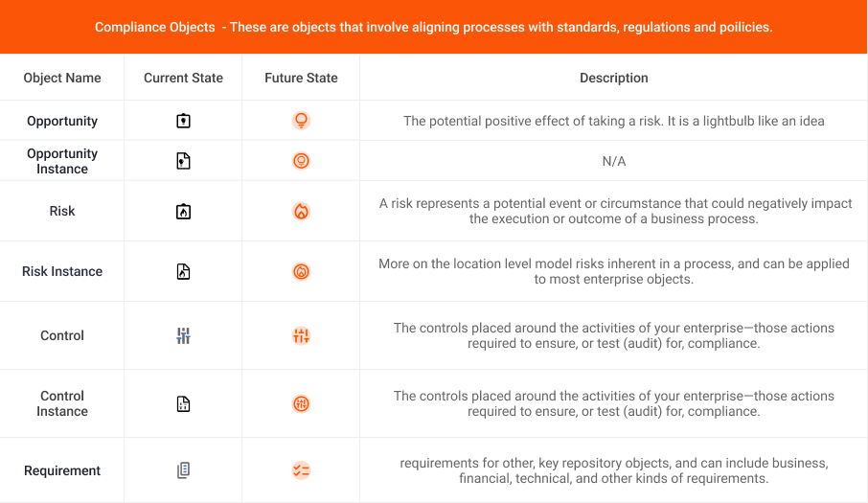Select the Control Instance future state icon
The width and height of the screenshot is (868, 503).
coord(301,403)
